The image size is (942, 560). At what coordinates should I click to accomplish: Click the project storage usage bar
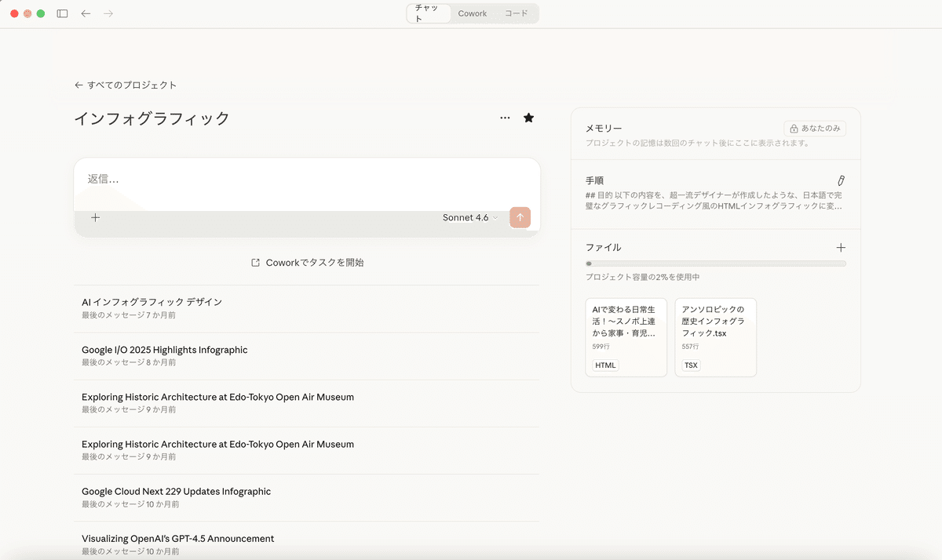click(x=715, y=264)
